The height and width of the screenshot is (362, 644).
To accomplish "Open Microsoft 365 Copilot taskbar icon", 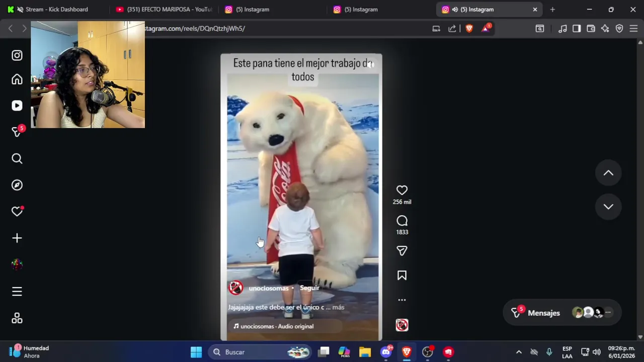I will (344, 352).
